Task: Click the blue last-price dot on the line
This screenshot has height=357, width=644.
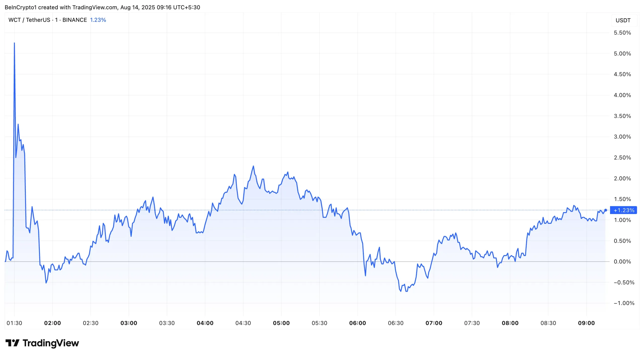Action: (x=606, y=210)
